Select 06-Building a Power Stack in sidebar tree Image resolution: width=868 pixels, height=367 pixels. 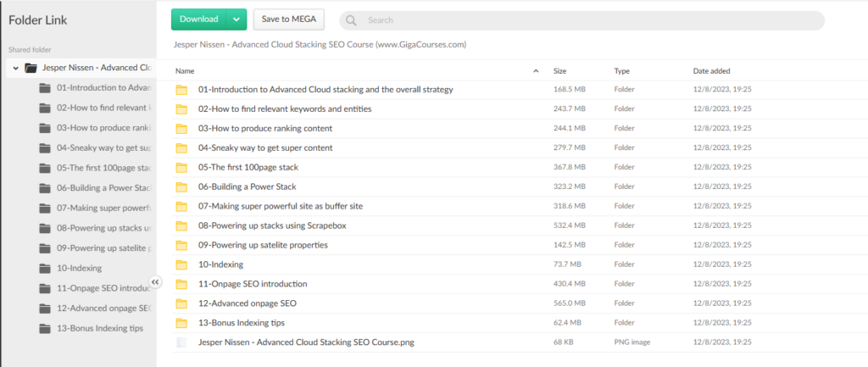coord(103,187)
